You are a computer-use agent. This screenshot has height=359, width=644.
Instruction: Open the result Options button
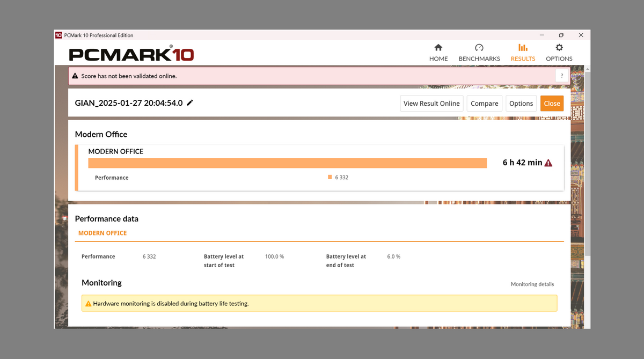[521, 104]
